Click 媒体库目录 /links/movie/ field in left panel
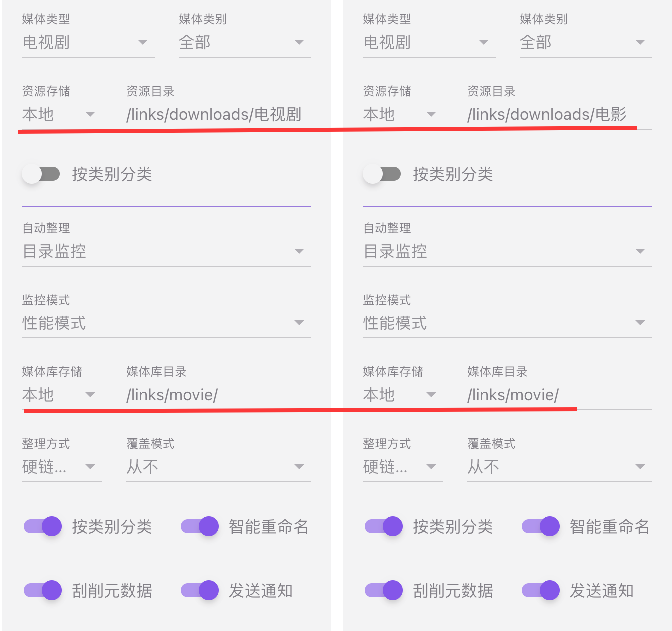672x631 pixels. coord(218,395)
